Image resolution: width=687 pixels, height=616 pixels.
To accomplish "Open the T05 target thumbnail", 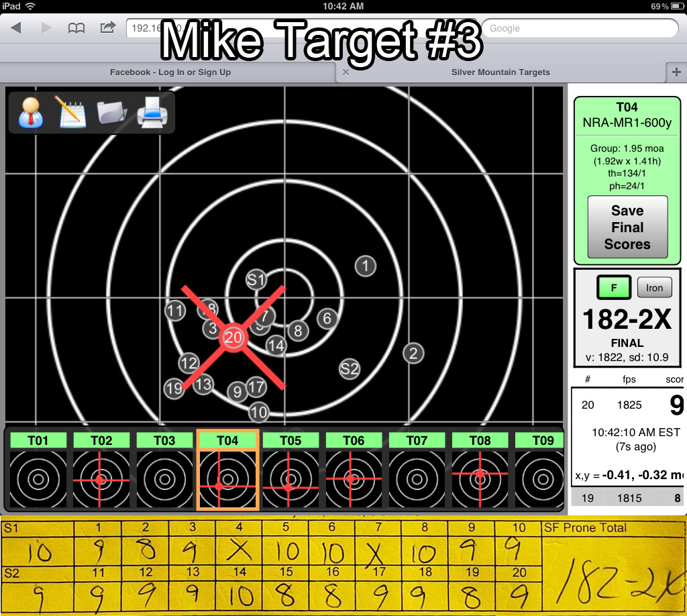I will tap(290, 479).
